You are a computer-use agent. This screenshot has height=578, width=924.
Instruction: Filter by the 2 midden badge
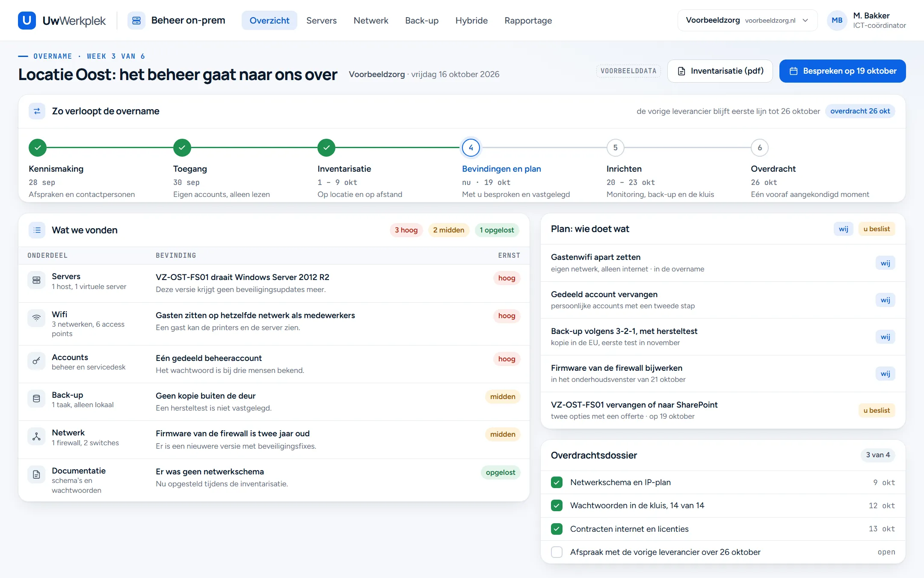click(448, 230)
